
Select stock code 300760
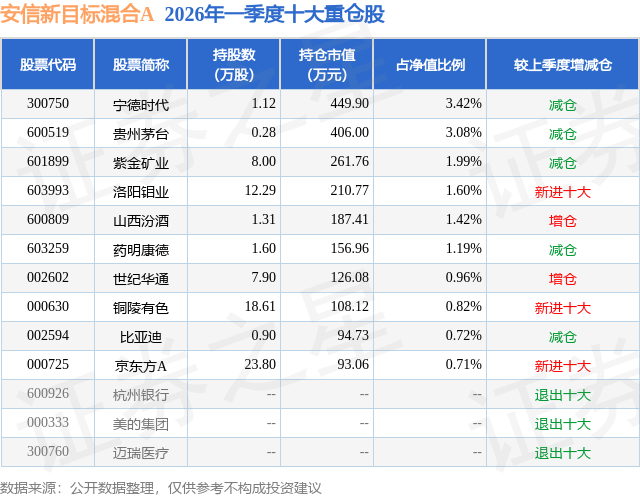(48, 451)
